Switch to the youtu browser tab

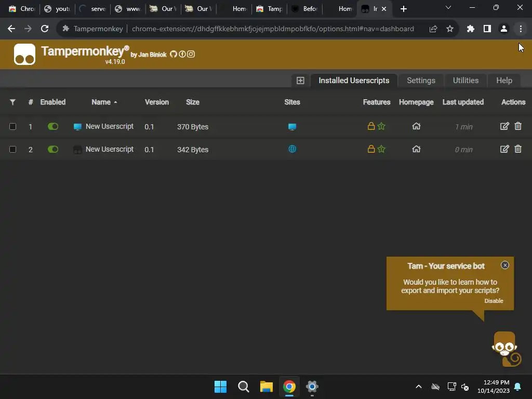coord(58,9)
